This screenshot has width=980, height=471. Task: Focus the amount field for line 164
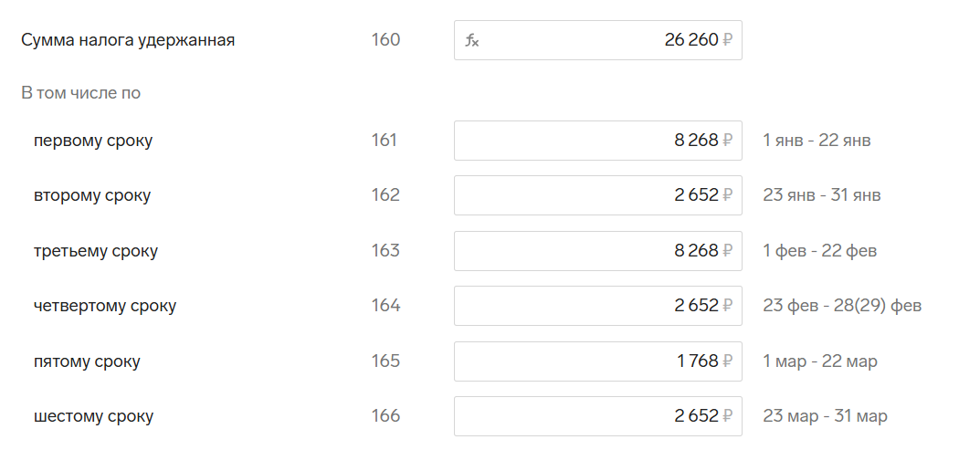[597, 306]
